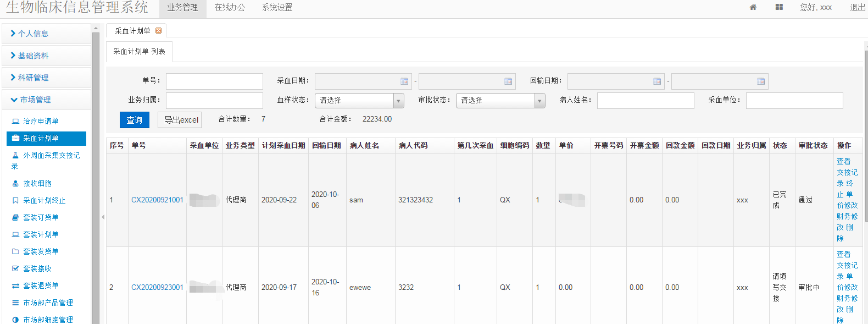Screen dimensions: 868x324
Task: Close the 采血计划单 tab
Action: pos(158,31)
